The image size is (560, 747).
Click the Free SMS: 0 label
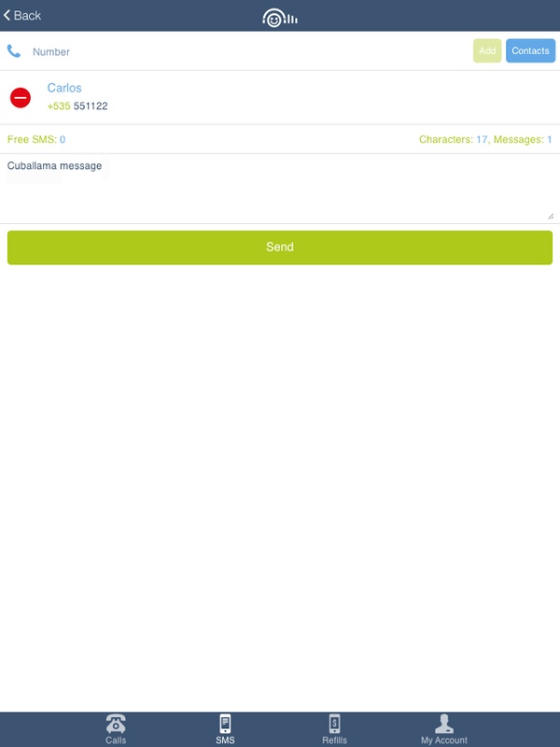[36, 139]
